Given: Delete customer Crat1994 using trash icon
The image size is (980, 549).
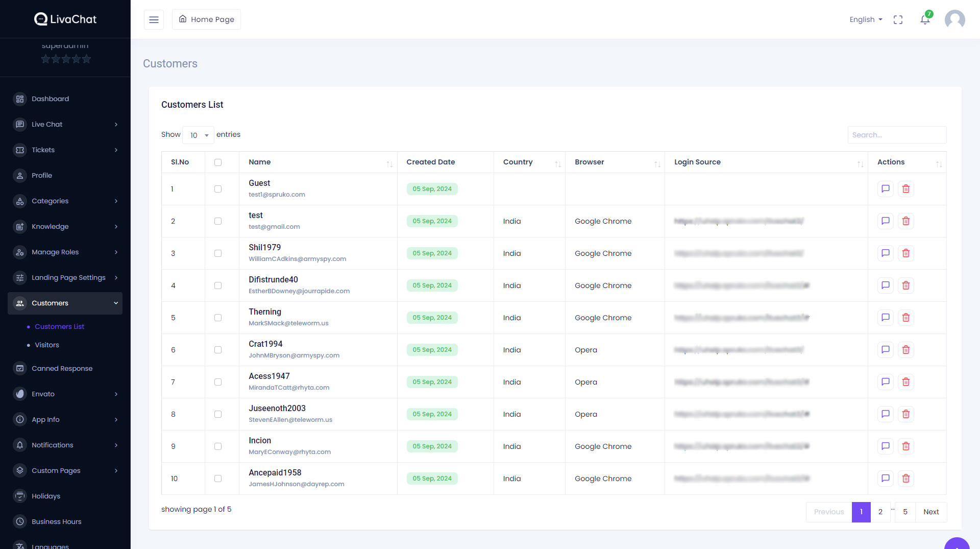Looking at the screenshot, I should [x=906, y=350].
